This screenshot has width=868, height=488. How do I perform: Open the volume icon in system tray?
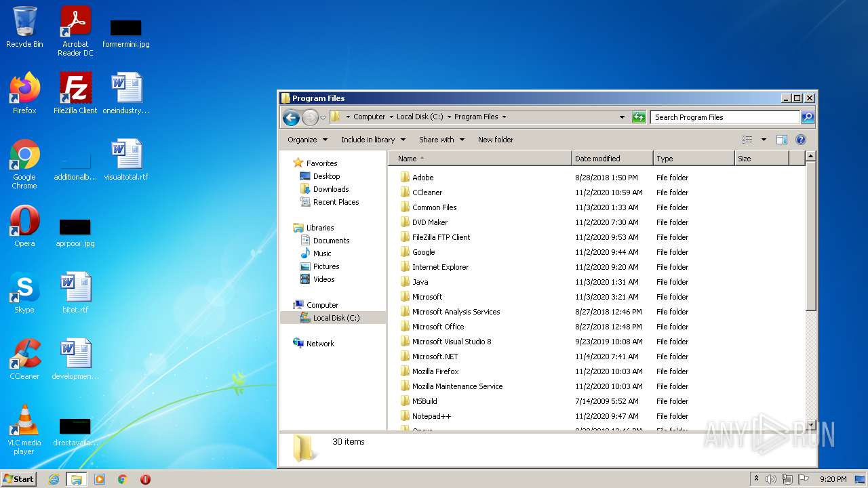[771, 479]
